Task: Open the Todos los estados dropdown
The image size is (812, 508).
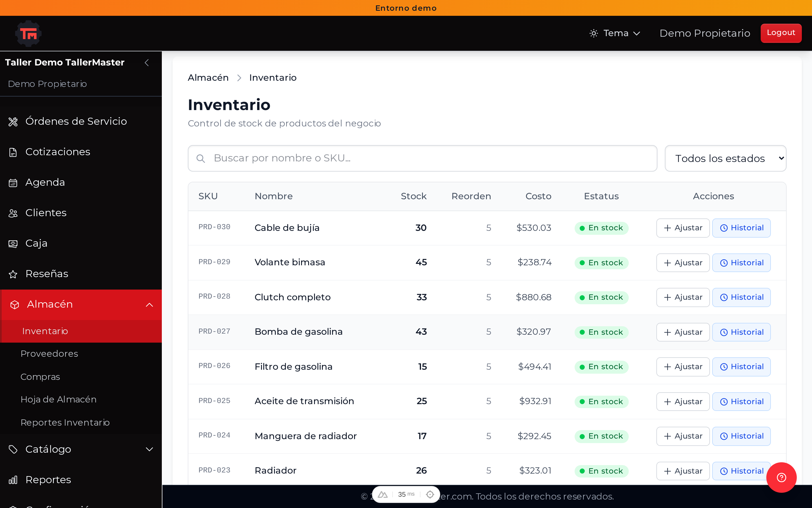Action: (x=725, y=158)
